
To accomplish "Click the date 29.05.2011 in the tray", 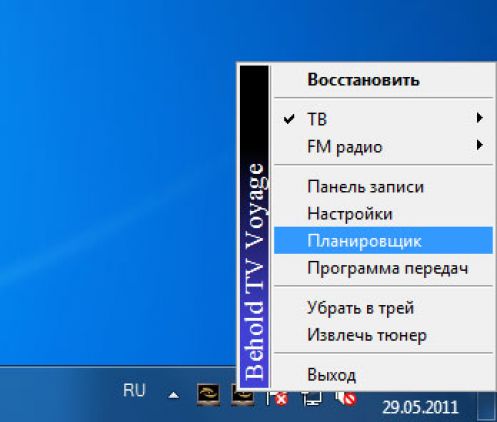I will tap(420, 407).
